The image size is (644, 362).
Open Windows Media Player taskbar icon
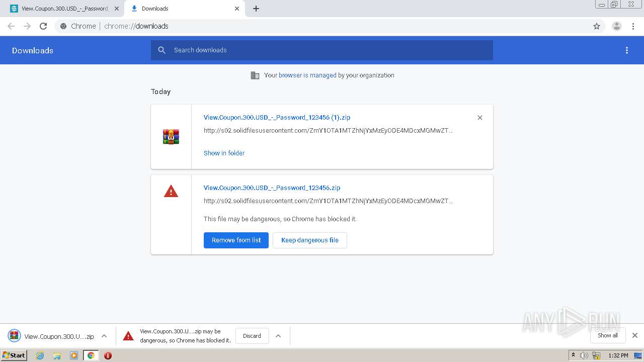tap(74, 355)
